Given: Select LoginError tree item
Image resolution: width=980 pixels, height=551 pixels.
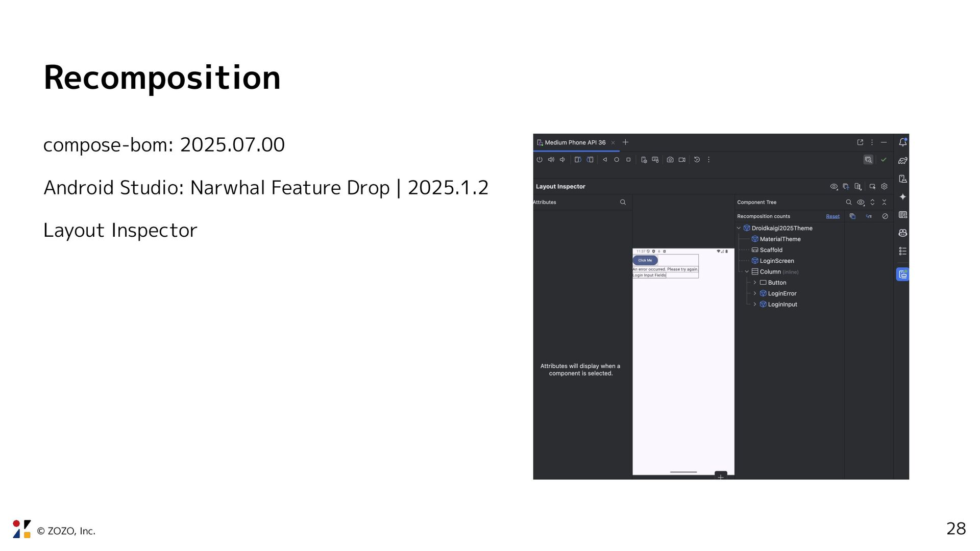Looking at the screenshot, I should [782, 293].
